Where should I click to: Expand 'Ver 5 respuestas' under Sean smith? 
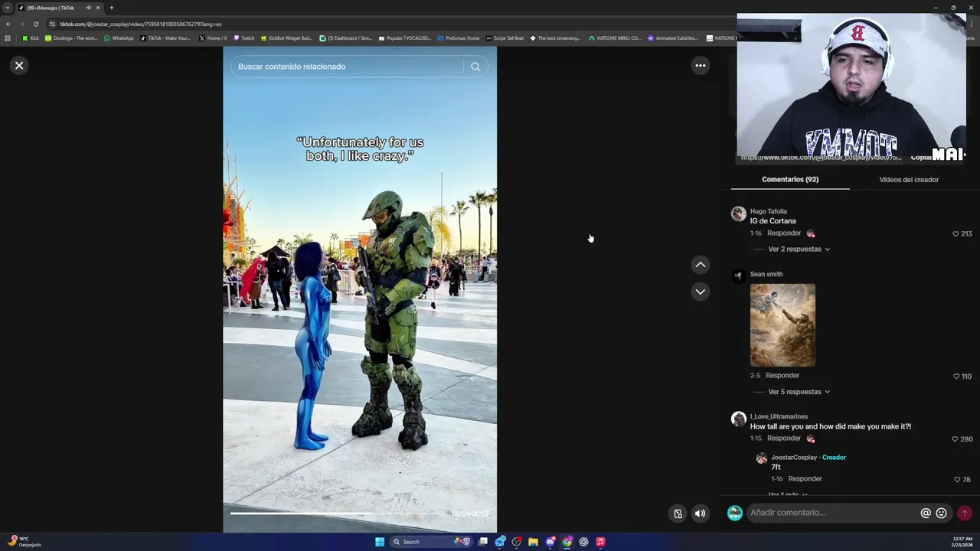[799, 392]
